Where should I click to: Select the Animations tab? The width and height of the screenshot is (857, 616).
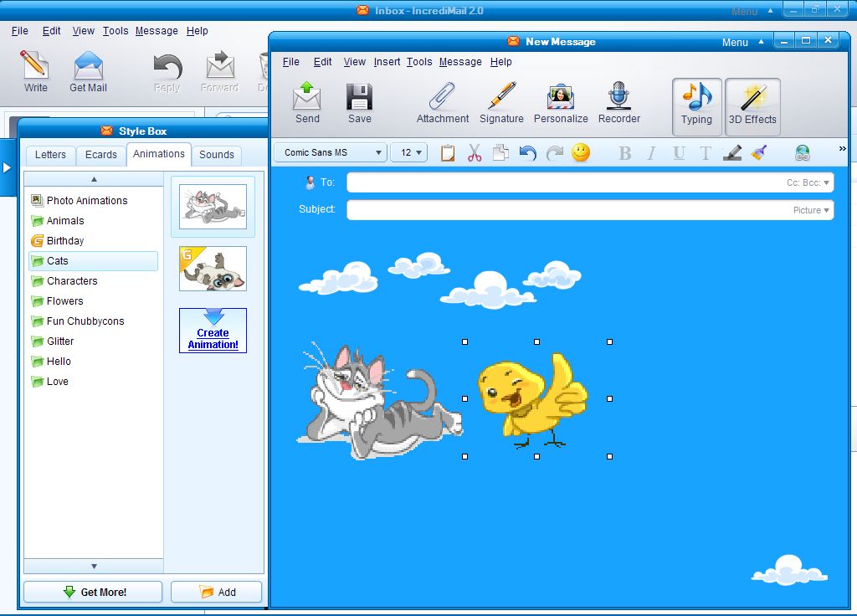pyautogui.click(x=159, y=154)
